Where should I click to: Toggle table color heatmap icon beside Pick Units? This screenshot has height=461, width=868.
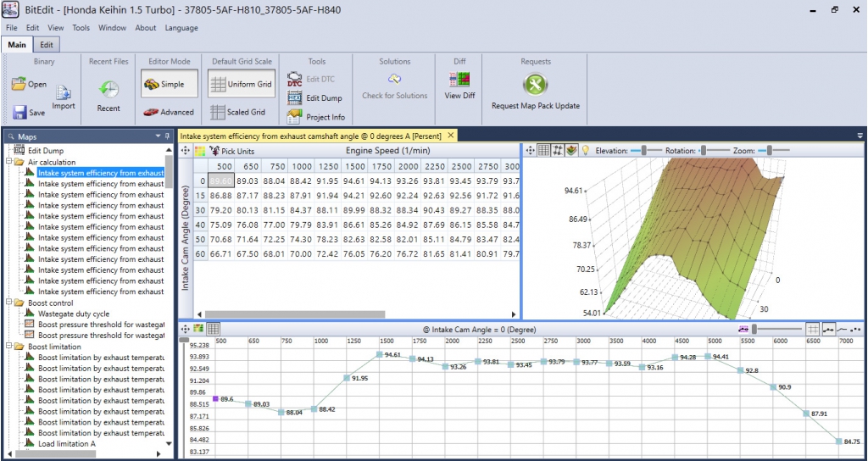click(200, 151)
